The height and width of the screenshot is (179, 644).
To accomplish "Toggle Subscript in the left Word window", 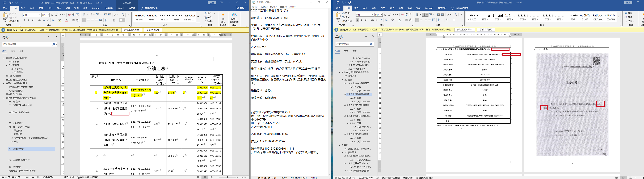I will coord(44,20).
